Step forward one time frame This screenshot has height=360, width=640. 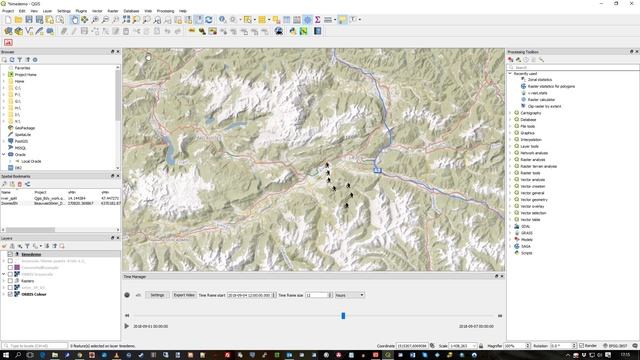(x=500, y=316)
